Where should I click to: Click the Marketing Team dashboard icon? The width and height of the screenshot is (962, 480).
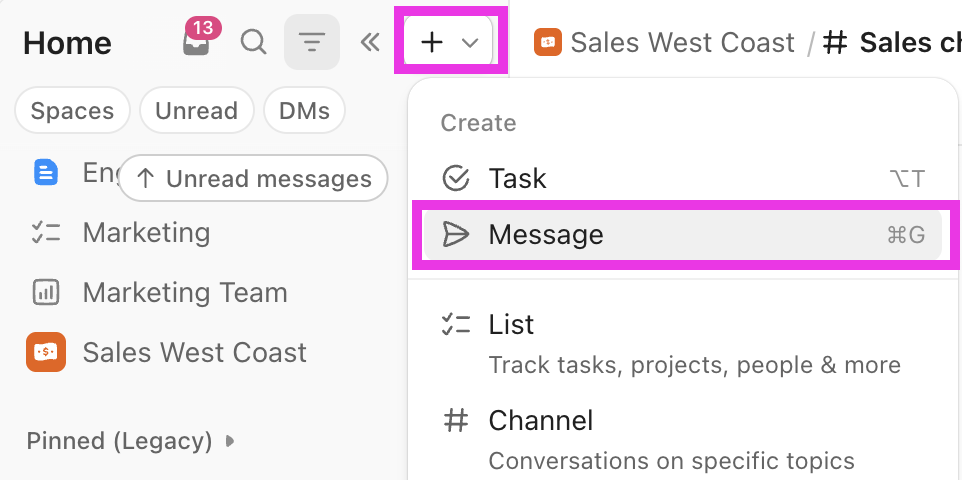pos(45,292)
